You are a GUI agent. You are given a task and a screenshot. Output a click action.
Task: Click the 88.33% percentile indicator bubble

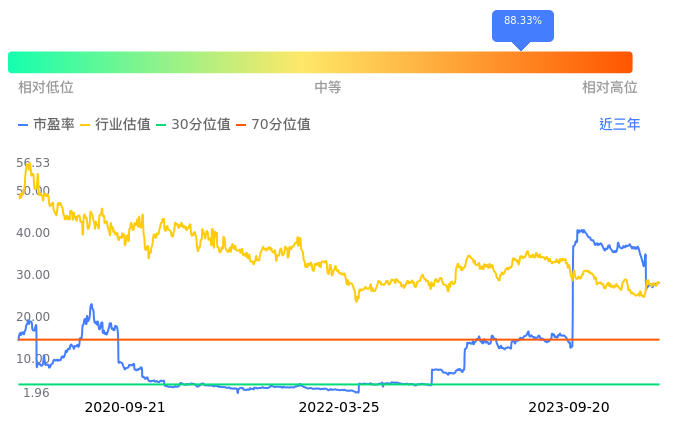tap(522, 22)
